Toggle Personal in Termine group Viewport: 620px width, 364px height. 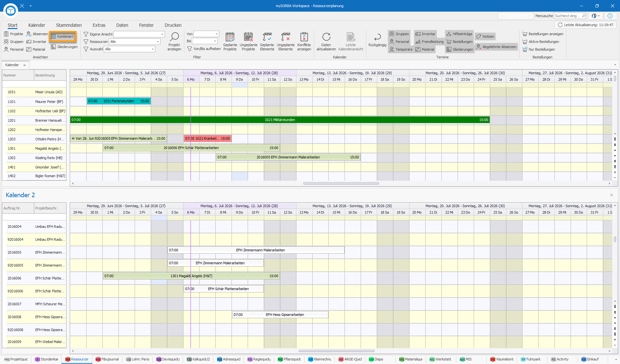coord(399,42)
